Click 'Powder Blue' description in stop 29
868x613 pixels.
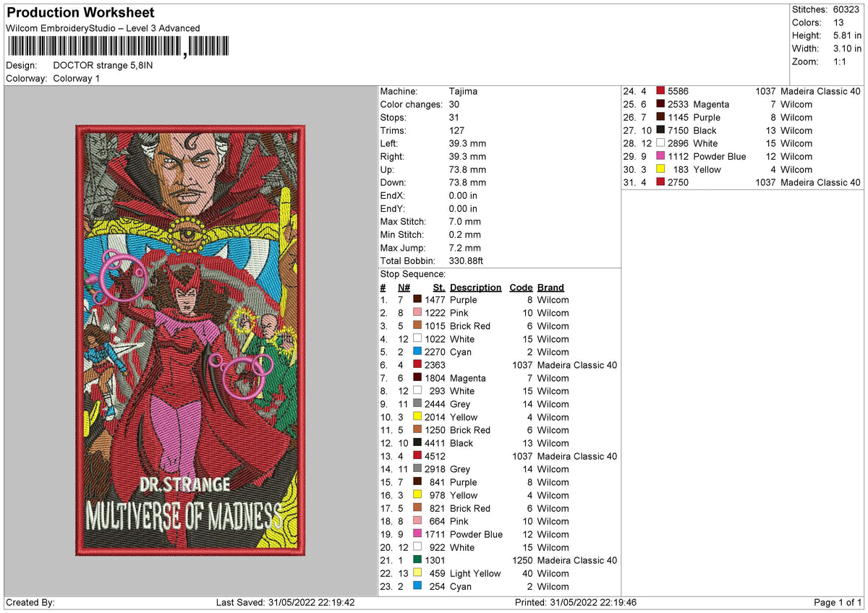[x=720, y=156]
